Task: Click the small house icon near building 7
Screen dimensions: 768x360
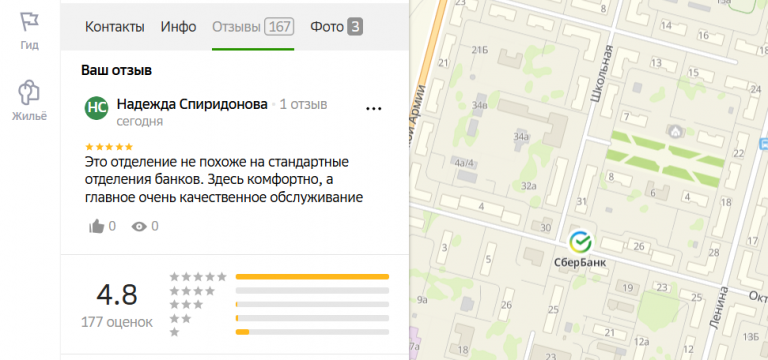Action: coord(675,131)
